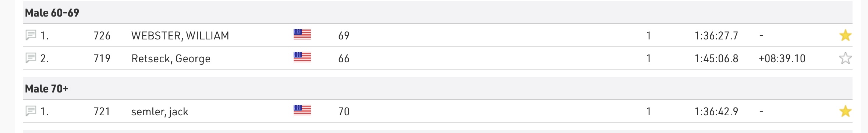Click time gap +08:39.10
The width and height of the screenshot is (868, 133).
tap(782, 59)
